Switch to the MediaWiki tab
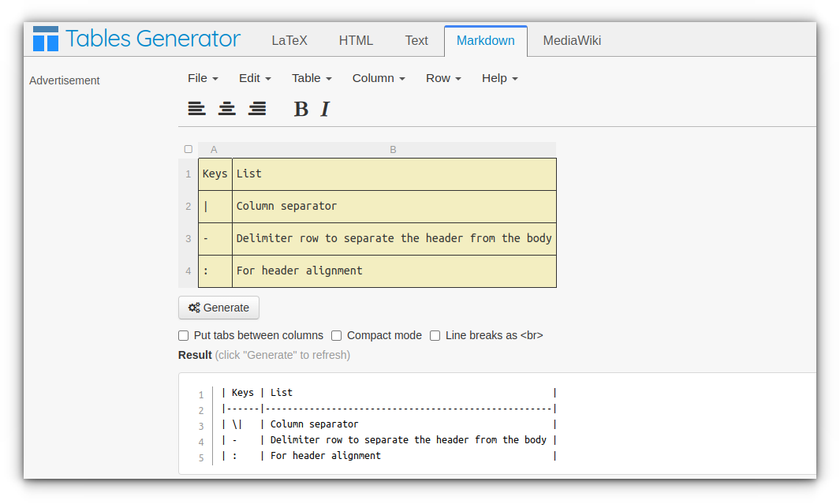The image size is (840, 504). click(x=570, y=39)
